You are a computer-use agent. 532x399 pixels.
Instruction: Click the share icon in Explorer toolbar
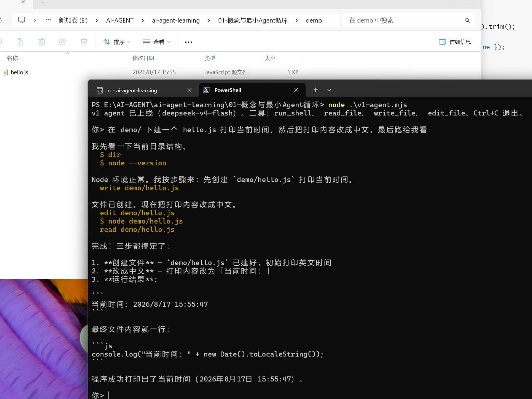[63, 42]
